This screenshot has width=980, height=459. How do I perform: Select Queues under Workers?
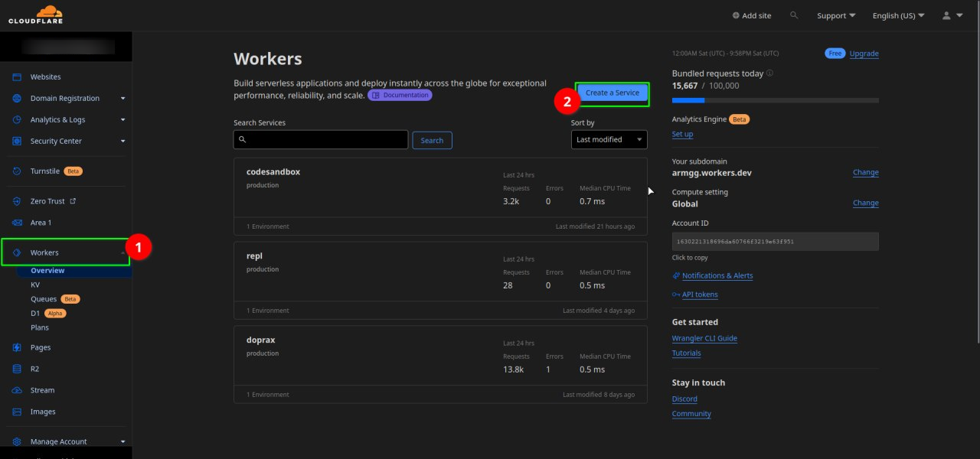coord(44,299)
